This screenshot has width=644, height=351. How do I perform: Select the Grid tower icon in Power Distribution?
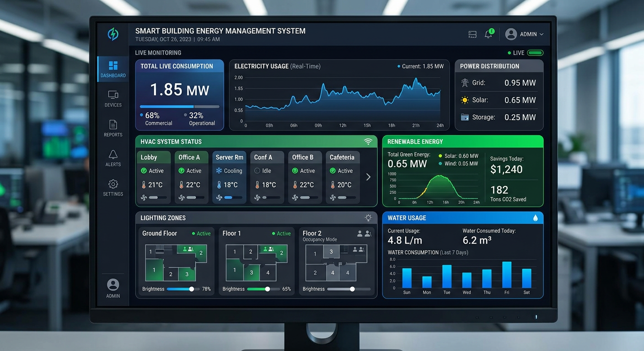465,83
